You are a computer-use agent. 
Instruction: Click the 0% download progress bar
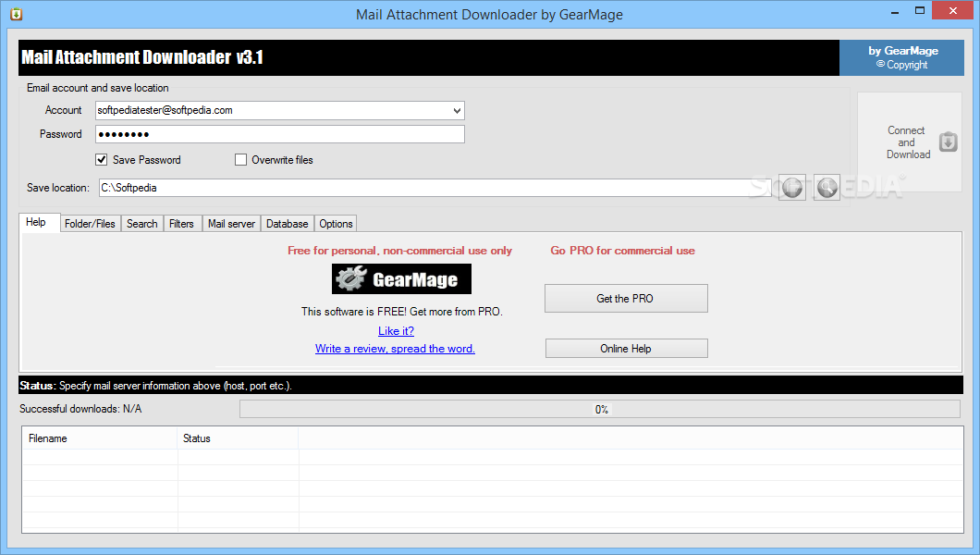click(600, 409)
